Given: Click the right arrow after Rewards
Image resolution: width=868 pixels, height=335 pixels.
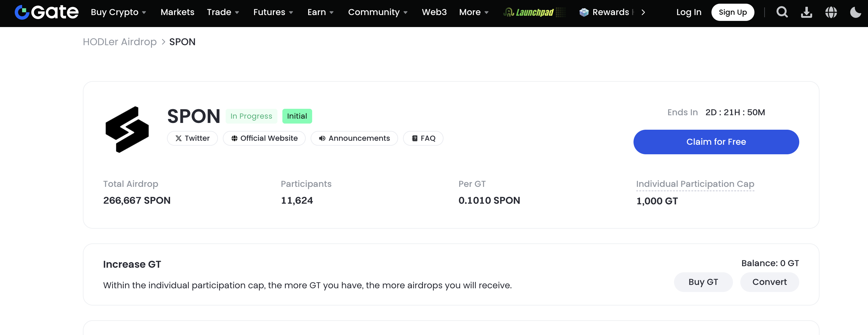Looking at the screenshot, I should [643, 12].
